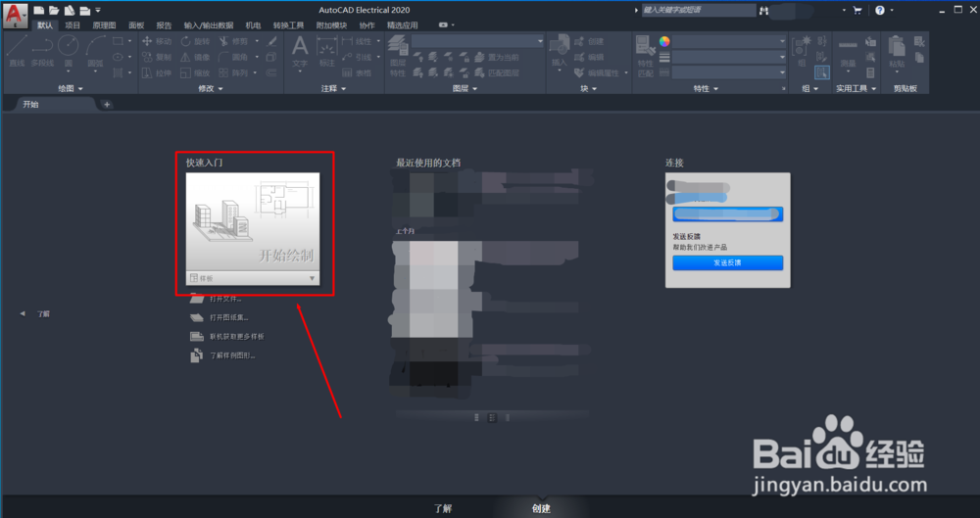Switch to the 机电 ribbon tab

[253, 25]
